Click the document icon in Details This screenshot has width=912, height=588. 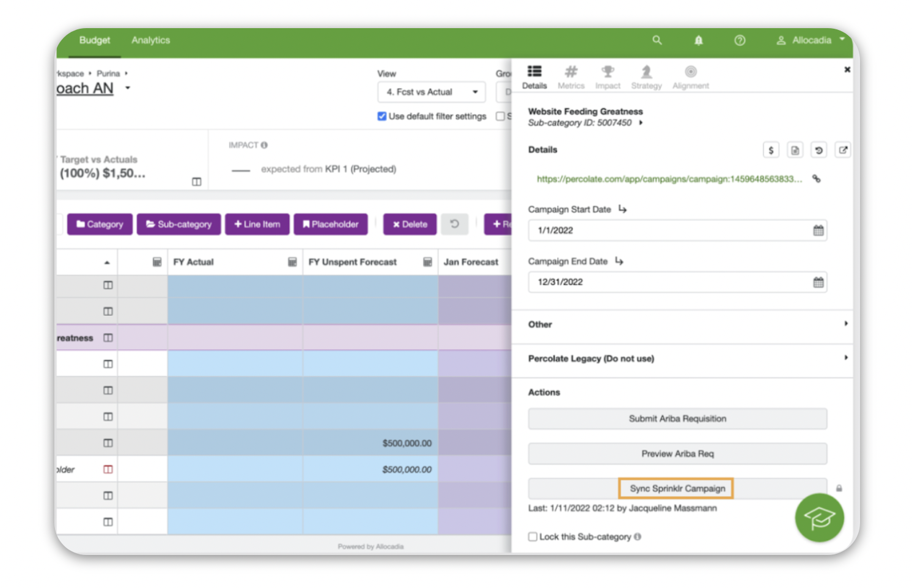click(x=795, y=150)
